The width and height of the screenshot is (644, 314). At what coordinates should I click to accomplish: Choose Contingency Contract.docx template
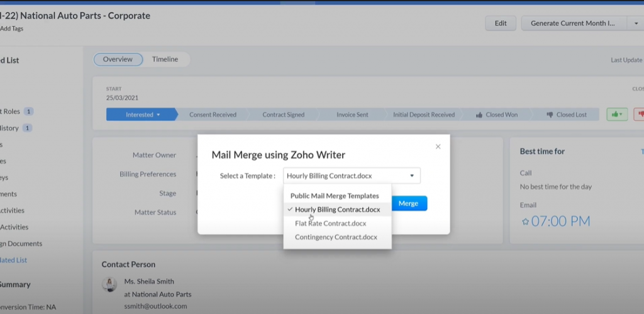pos(337,237)
